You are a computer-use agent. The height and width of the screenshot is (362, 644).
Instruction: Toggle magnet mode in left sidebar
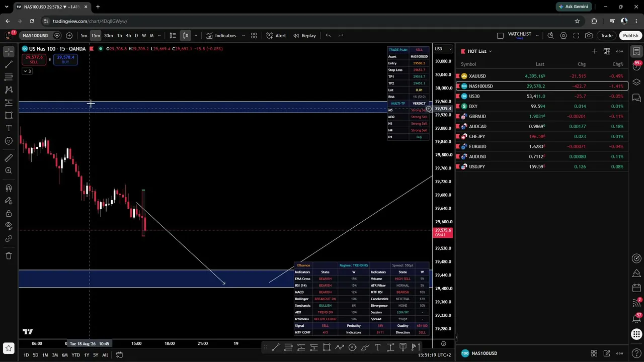coord(9,188)
